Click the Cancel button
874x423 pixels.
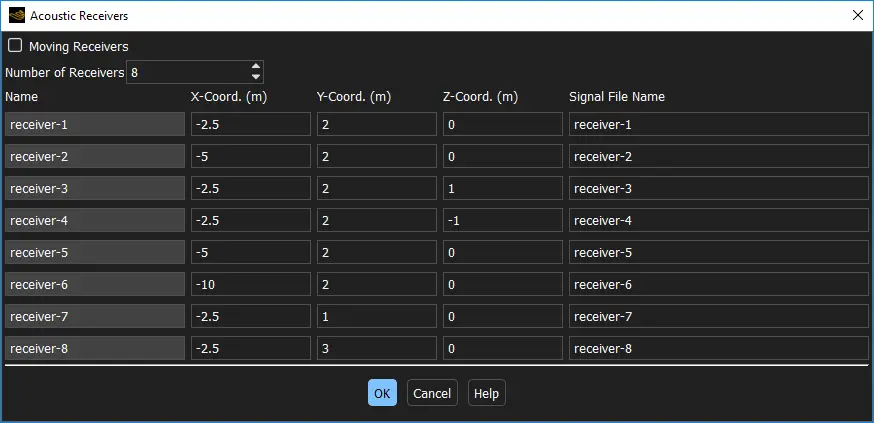click(432, 393)
